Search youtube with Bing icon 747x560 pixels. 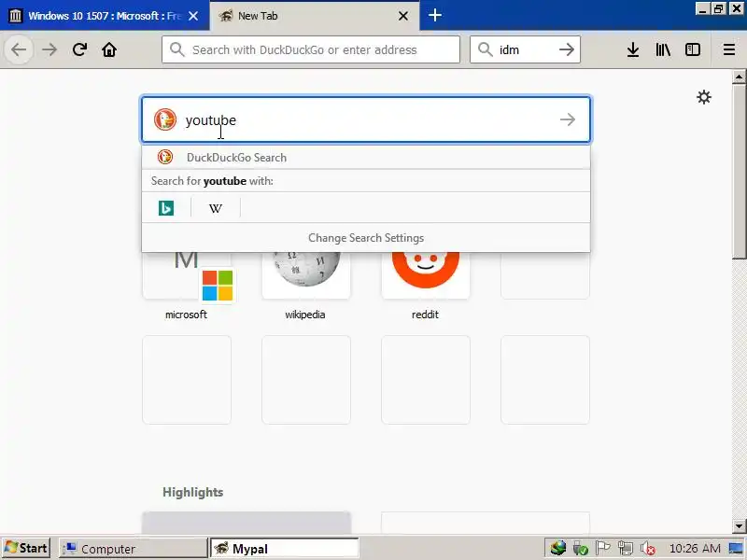(x=166, y=208)
